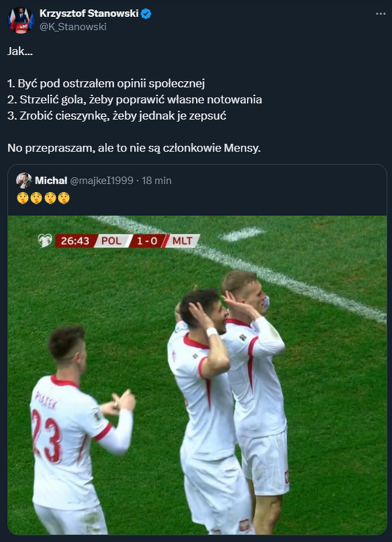Click the line starting '1. Być pod ostrzałem'
Screen dimensions: 392x542
click(x=106, y=84)
